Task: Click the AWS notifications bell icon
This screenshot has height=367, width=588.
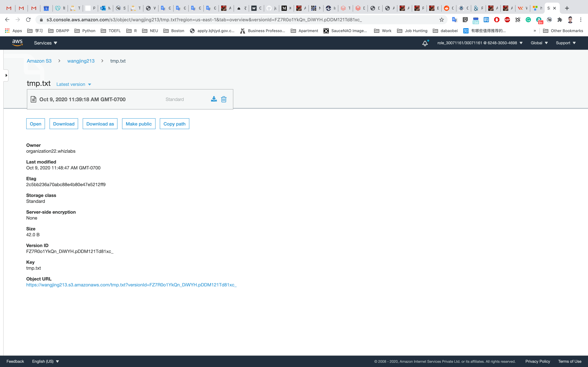Action: coord(425,43)
